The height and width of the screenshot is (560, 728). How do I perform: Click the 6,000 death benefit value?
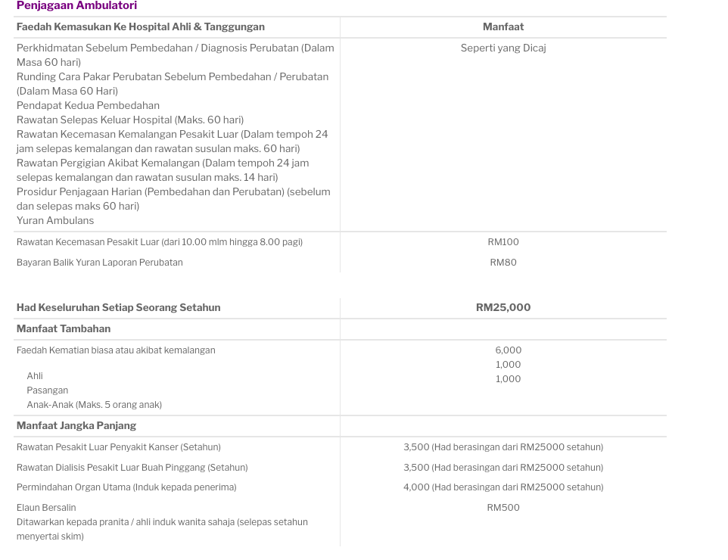[508, 350]
